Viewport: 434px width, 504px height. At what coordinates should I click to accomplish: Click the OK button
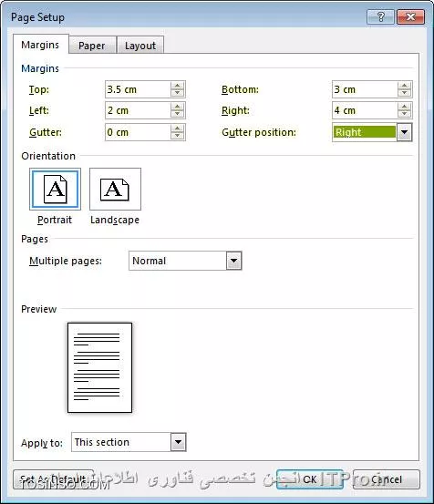pos(310,479)
